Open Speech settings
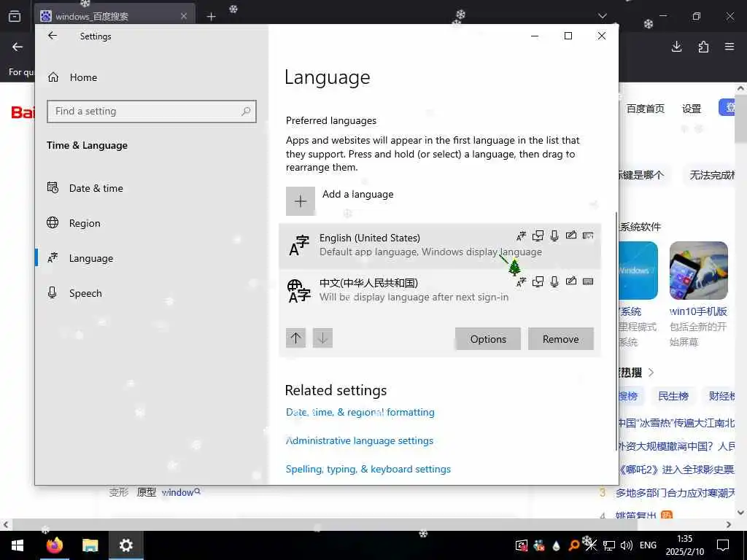Screen dimensions: 747x560 75,293
